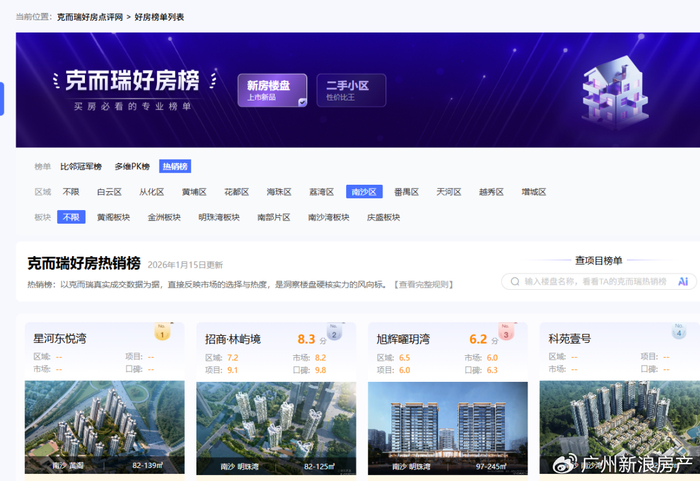
Task: Click the 6.2 分 score on 旭辉曜玥湾
Action: [483, 339]
